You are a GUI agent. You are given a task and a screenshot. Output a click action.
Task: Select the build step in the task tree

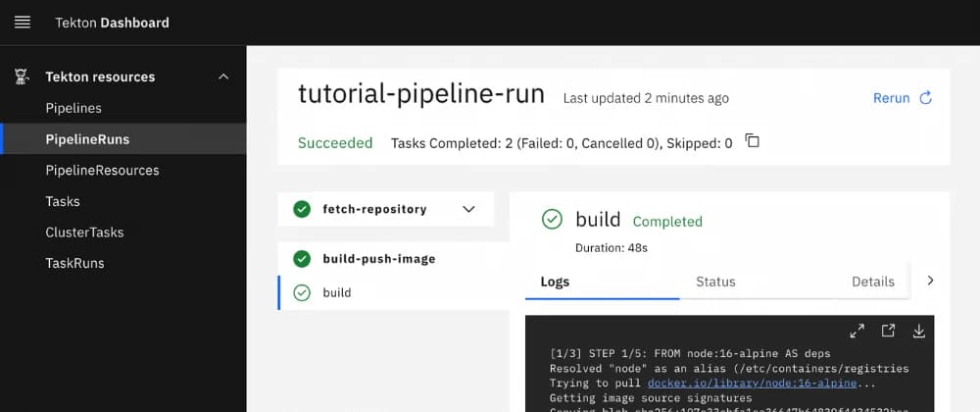tap(336, 292)
